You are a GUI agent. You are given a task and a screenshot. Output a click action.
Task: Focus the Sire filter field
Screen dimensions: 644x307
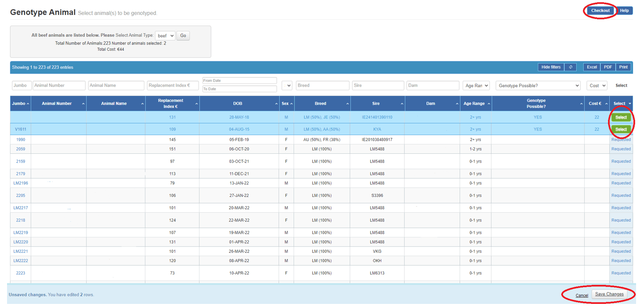pyautogui.click(x=377, y=85)
